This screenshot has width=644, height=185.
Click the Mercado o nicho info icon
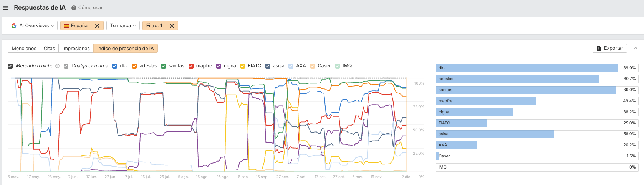58,66
